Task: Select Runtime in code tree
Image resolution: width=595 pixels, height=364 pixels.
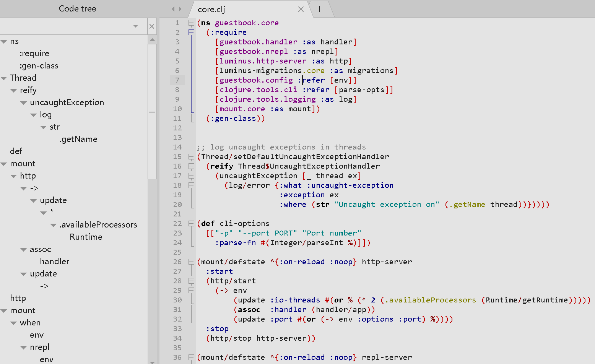Action: click(x=86, y=237)
